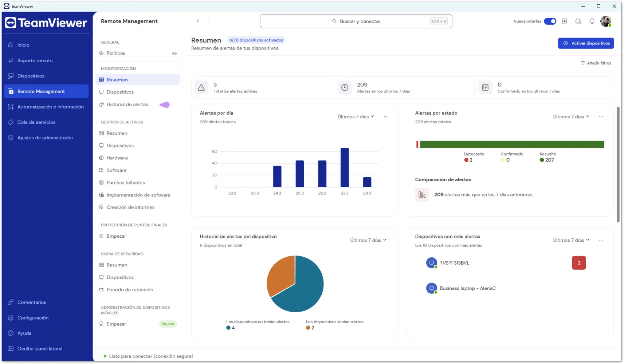Click the link icon beside Políticas
Image resolution: width=624 pixels, height=364 pixels.
pyautogui.click(x=174, y=54)
